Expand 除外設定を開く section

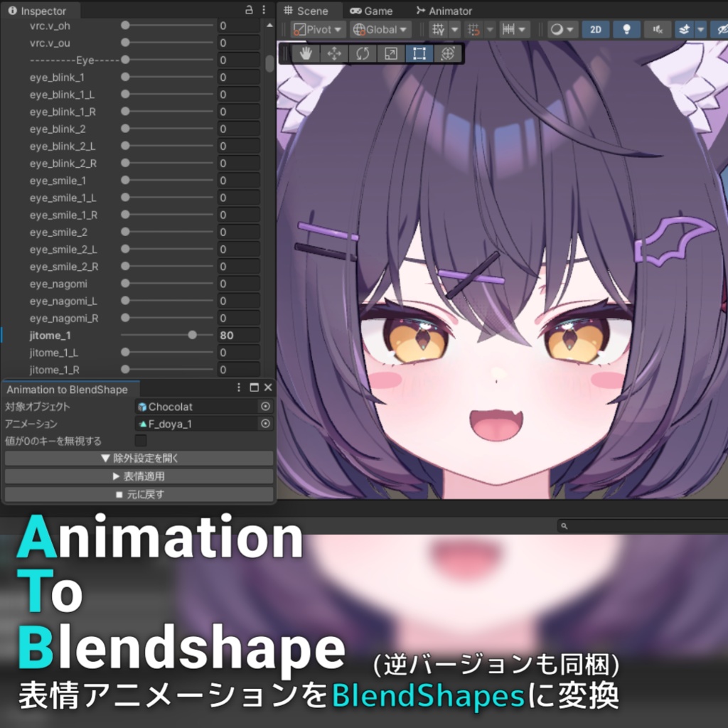point(137,458)
